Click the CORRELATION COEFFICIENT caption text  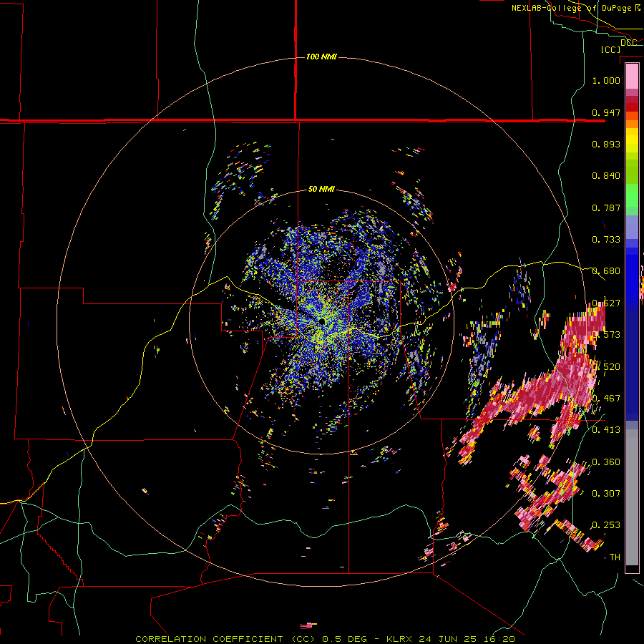(209, 639)
